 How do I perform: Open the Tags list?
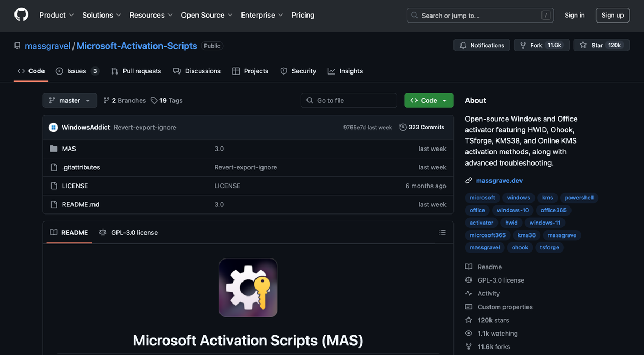coord(167,100)
